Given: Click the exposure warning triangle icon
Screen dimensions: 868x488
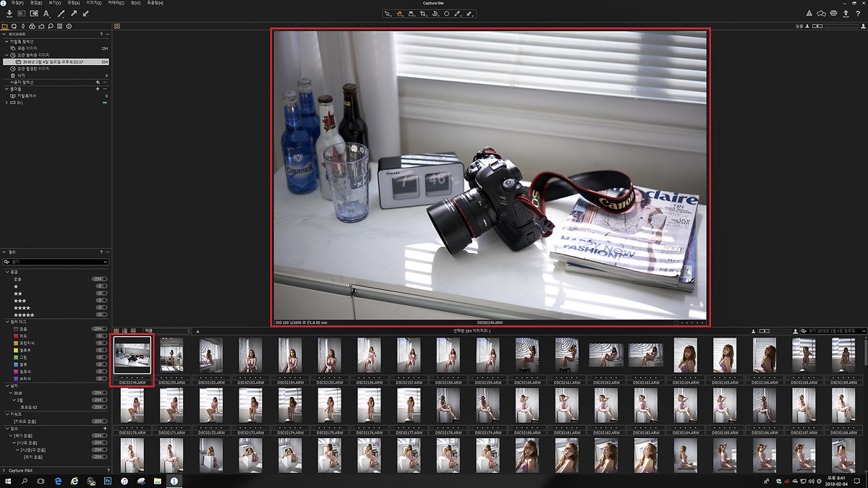Looking at the screenshot, I should point(809,13).
